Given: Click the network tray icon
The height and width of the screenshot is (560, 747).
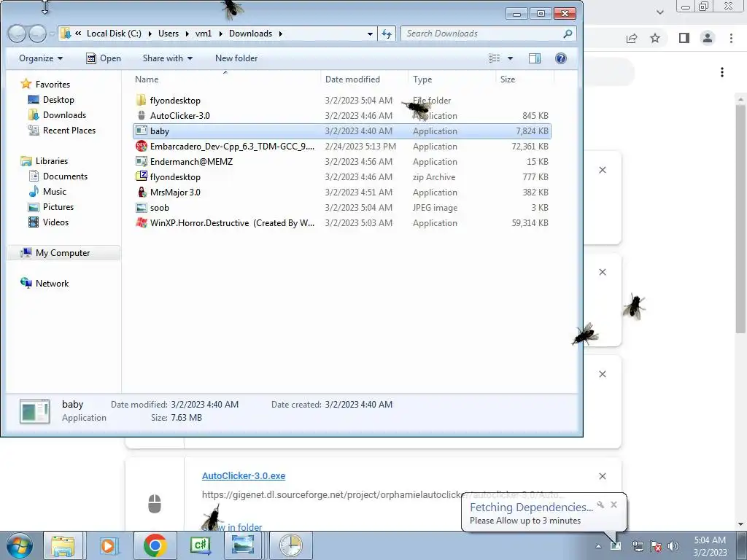Looking at the screenshot, I should coord(638,546).
